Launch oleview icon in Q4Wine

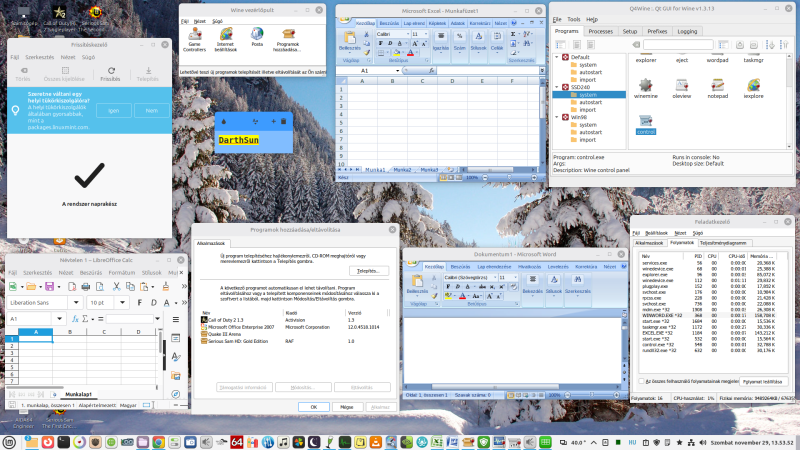coord(682,89)
